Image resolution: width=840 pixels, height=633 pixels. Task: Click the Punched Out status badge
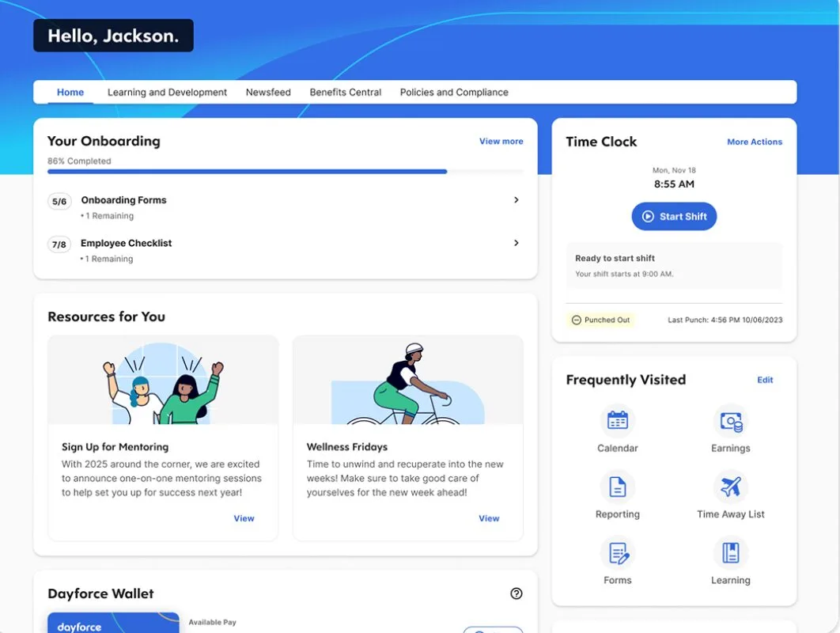600,320
